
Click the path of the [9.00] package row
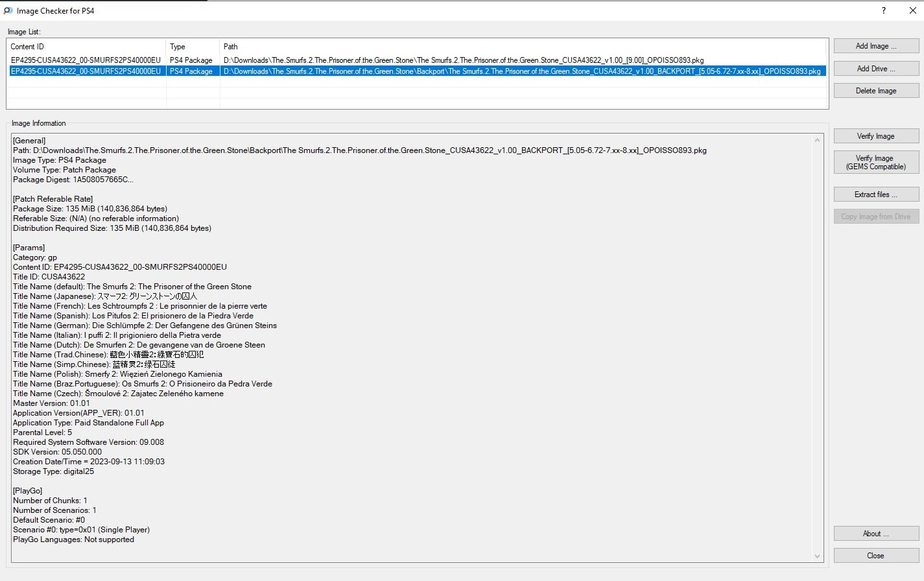(x=464, y=60)
